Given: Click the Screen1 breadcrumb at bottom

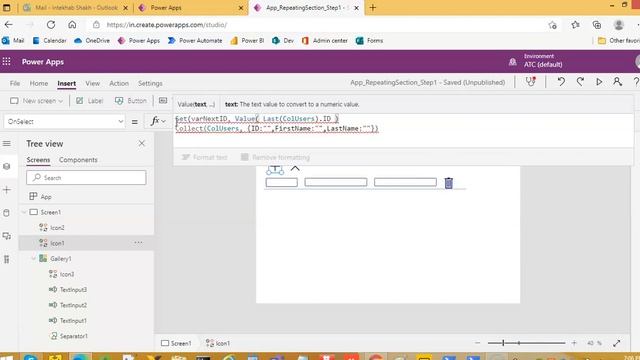Looking at the screenshot, I should pos(176,343).
